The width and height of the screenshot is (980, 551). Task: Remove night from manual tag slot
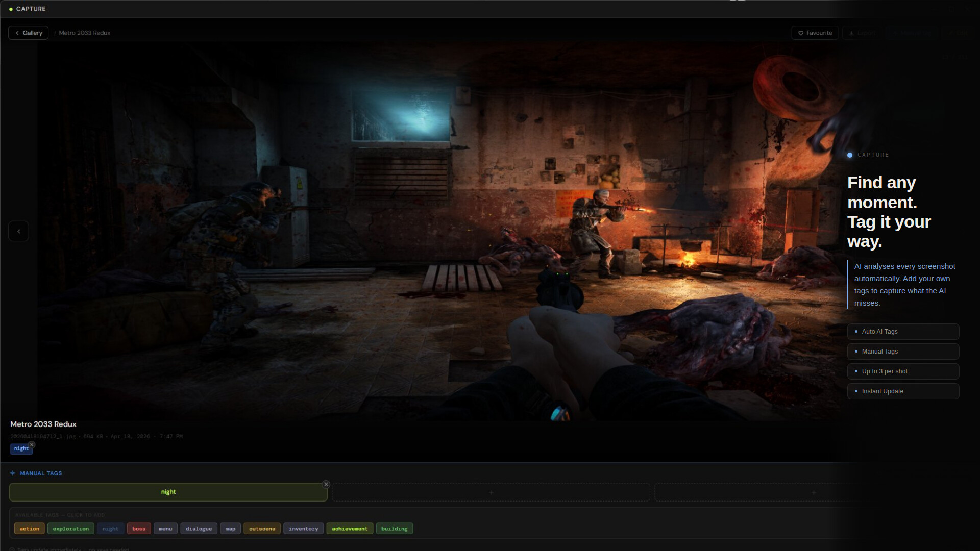326,484
